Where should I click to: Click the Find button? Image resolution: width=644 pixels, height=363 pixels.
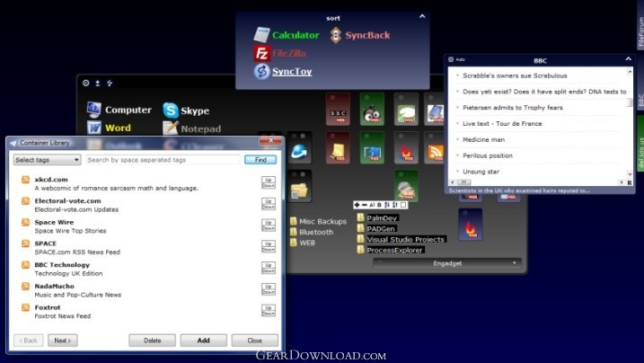click(260, 160)
